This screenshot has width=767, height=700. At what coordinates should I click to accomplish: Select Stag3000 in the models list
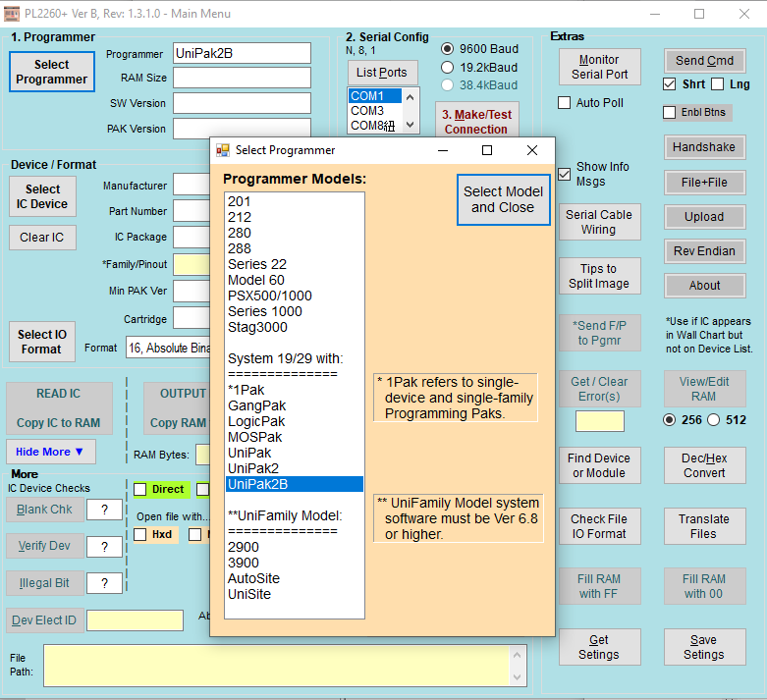pos(294,327)
